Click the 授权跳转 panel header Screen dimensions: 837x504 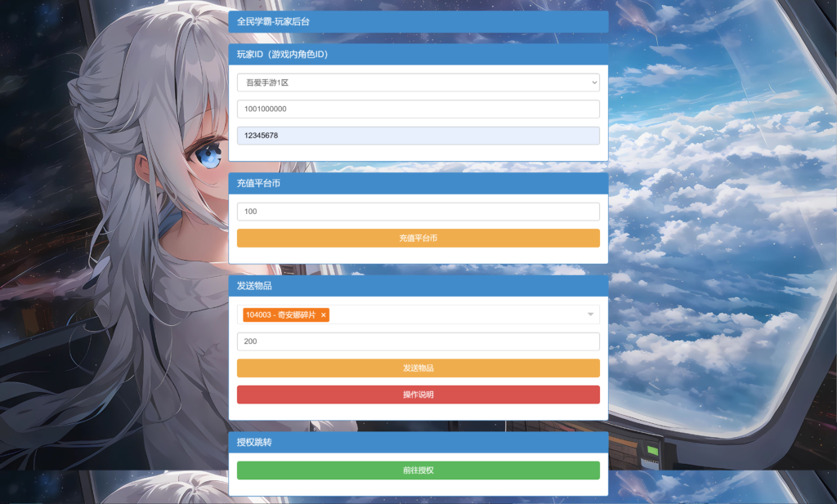pyautogui.click(x=418, y=442)
